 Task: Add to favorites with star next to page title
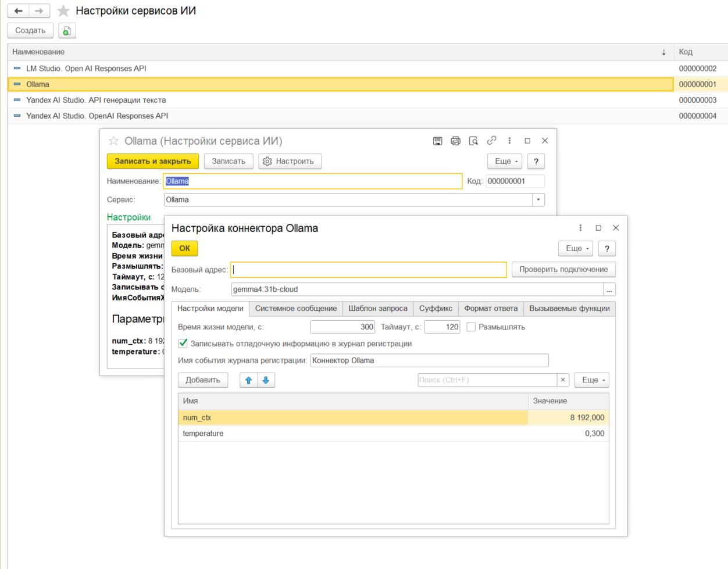click(x=63, y=11)
